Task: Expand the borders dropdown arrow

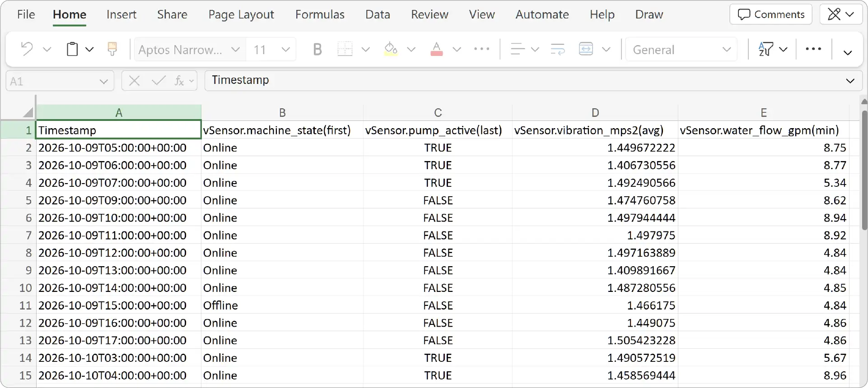Action: tap(366, 49)
